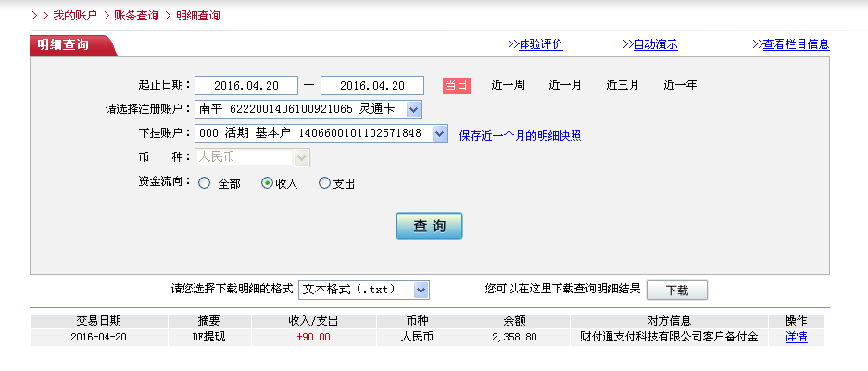Choose the 近一月 date range

(565, 85)
